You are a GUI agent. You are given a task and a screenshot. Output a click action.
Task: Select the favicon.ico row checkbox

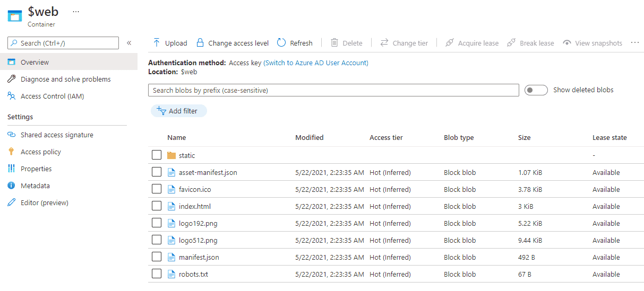[x=157, y=189]
